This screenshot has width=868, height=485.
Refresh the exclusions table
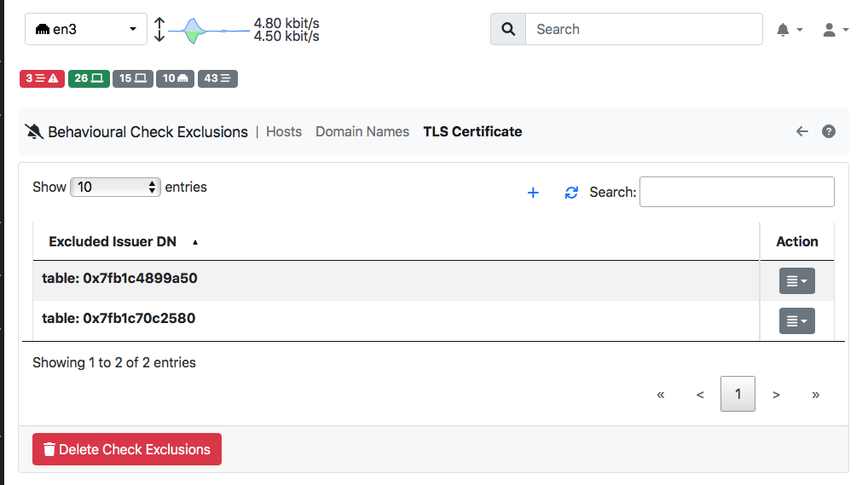tap(571, 193)
